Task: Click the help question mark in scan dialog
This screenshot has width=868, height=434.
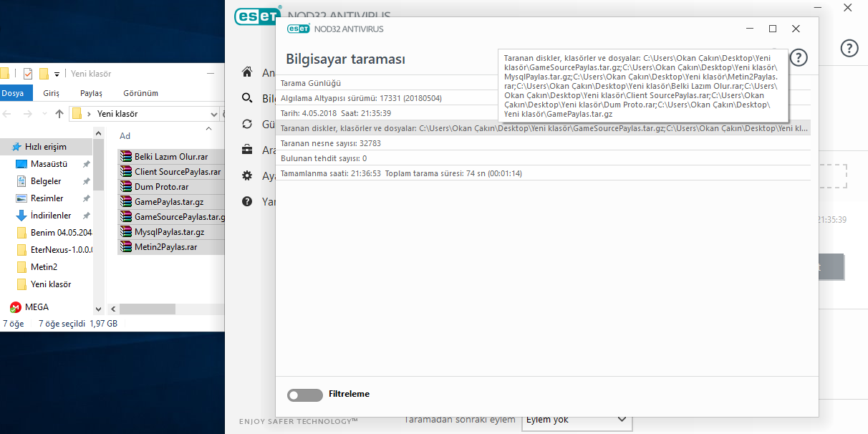Action: tap(799, 58)
